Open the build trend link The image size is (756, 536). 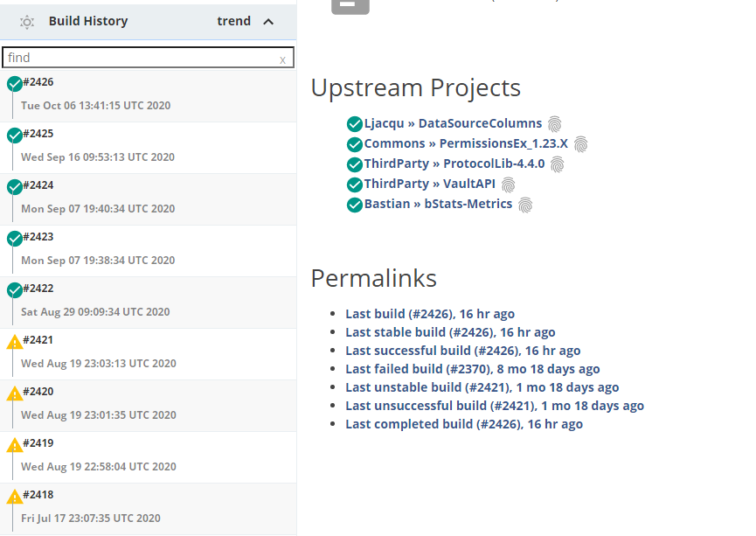click(x=233, y=21)
